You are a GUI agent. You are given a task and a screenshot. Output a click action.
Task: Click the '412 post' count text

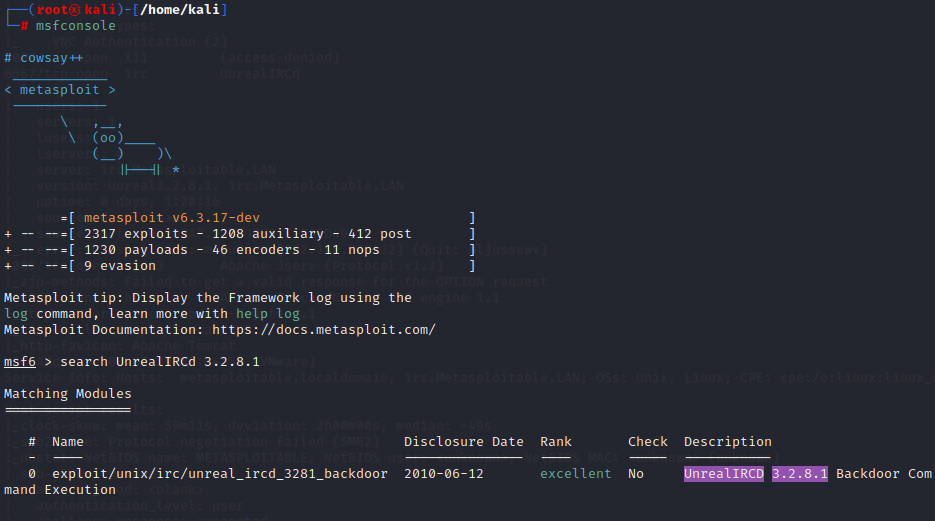coord(380,234)
